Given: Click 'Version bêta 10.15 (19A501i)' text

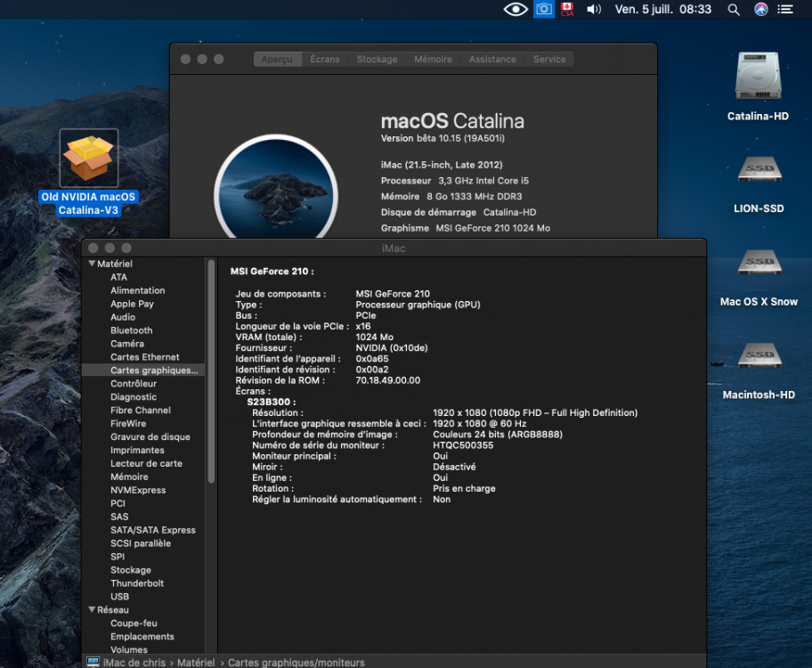Looking at the screenshot, I should point(443,138).
